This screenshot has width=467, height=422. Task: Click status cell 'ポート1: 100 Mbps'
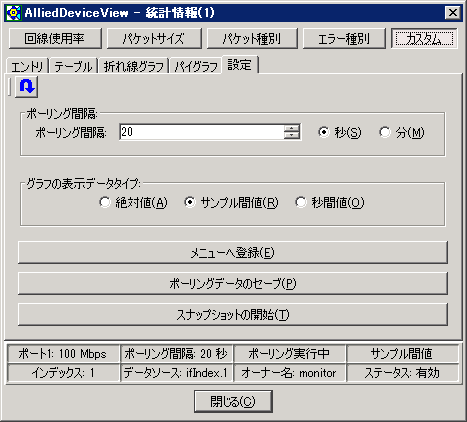(63, 354)
